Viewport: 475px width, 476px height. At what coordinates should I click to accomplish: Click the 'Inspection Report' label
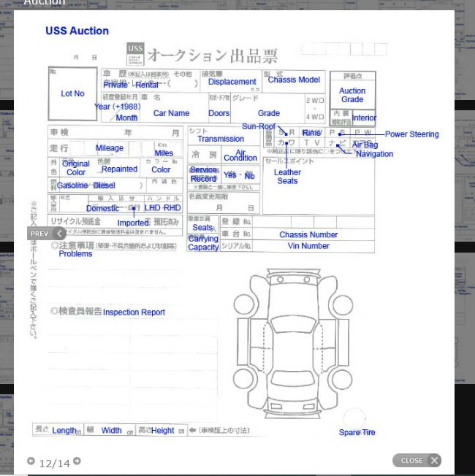click(134, 312)
